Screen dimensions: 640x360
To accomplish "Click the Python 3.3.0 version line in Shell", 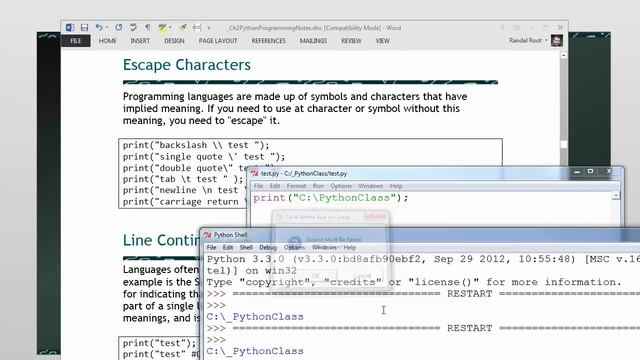I will tap(423, 259).
